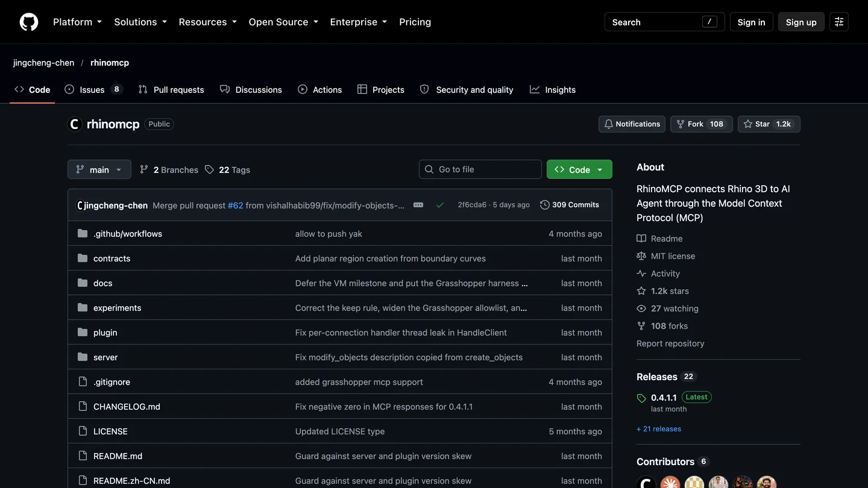Click the contracts folder icon
Viewport: 868px width, 488px height.
click(83, 258)
